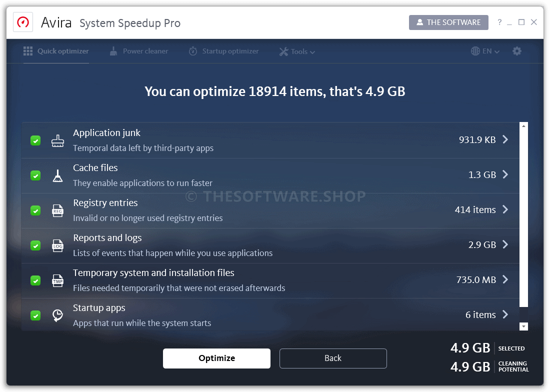Click the 735.0 MB size value
550x392 pixels.
click(x=476, y=280)
